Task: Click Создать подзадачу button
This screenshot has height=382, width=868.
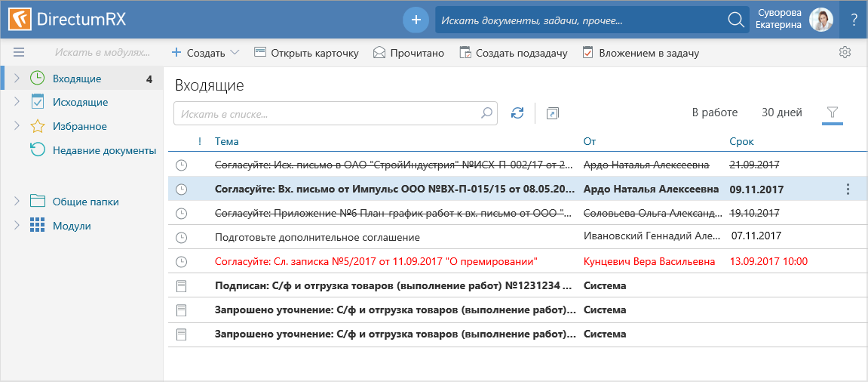Action: [x=513, y=53]
